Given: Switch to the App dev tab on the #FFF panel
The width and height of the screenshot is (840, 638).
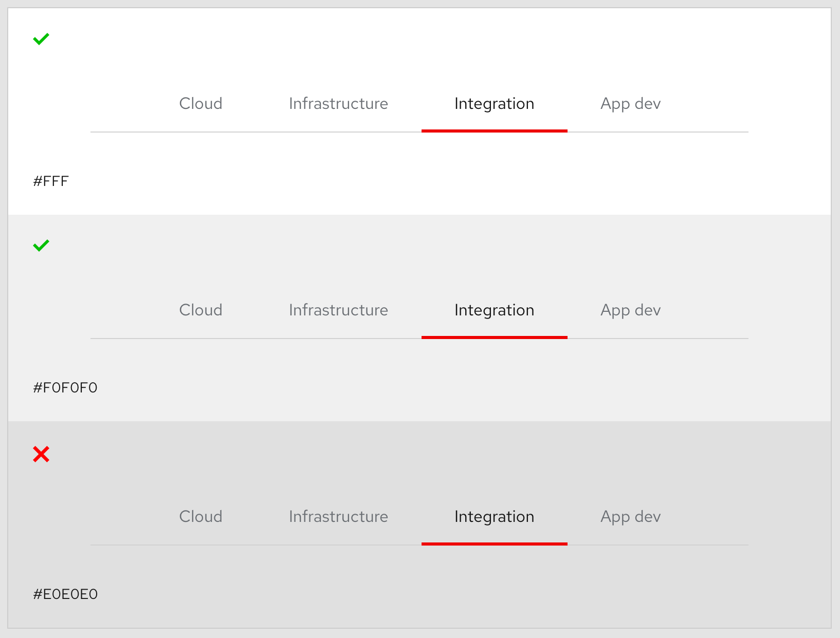Looking at the screenshot, I should point(630,104).
